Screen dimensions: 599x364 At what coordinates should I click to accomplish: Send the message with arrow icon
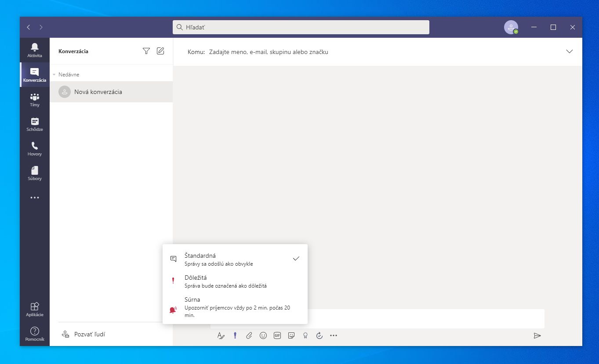(x=537, y=335)
